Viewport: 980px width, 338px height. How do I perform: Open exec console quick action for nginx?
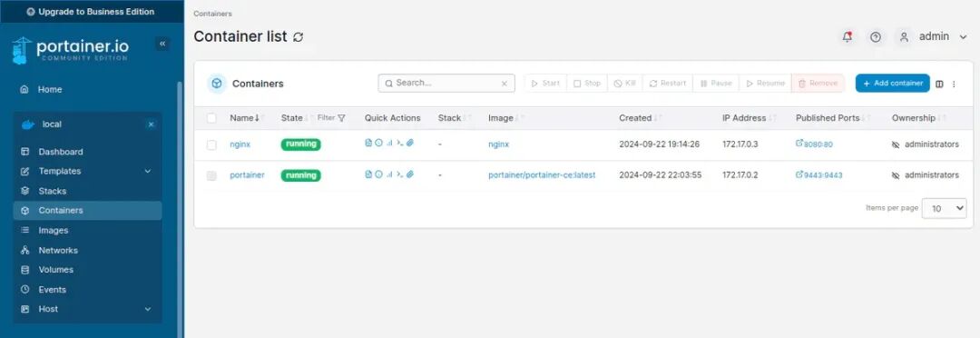pyautogui.click(x=399, y=143)
